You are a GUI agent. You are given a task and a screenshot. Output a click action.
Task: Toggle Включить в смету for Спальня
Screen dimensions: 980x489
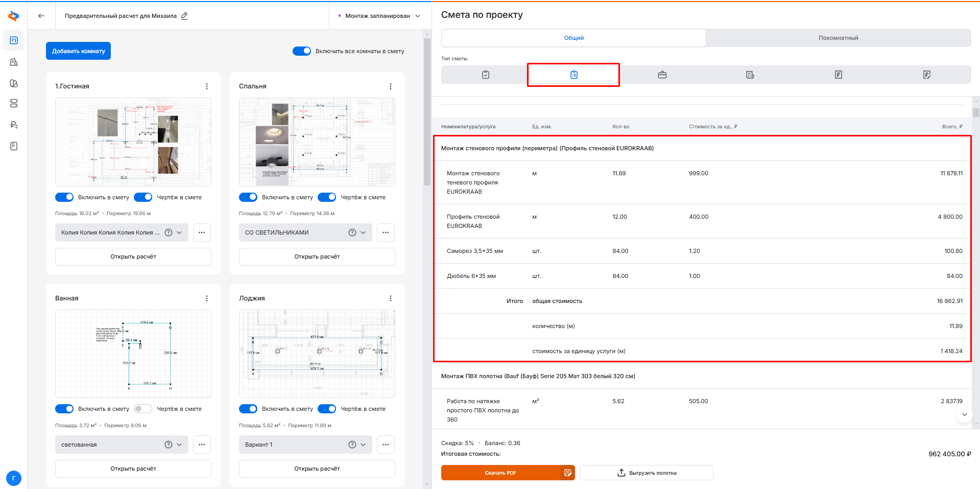(x=248, y=197)
